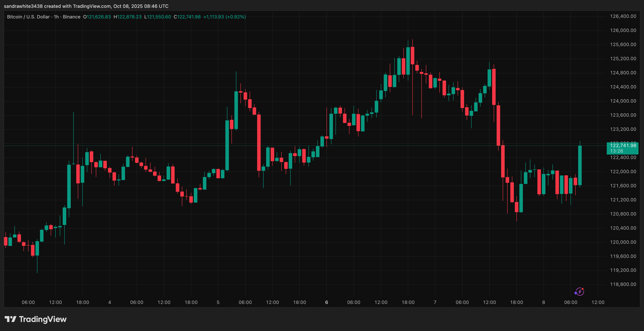Click the close value C122,741.98
644x331 pixels.
pos(187,17)
